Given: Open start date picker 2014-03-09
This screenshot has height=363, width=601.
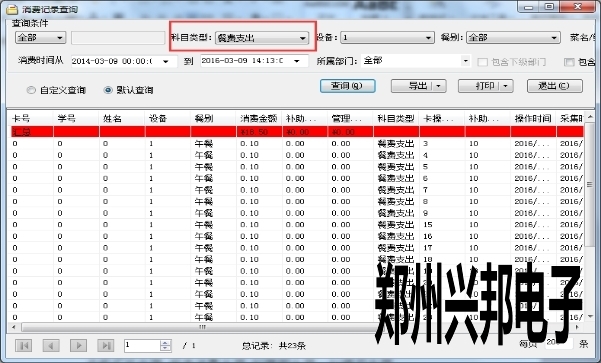Looking at the screenshot, I should tap(166, 61).
